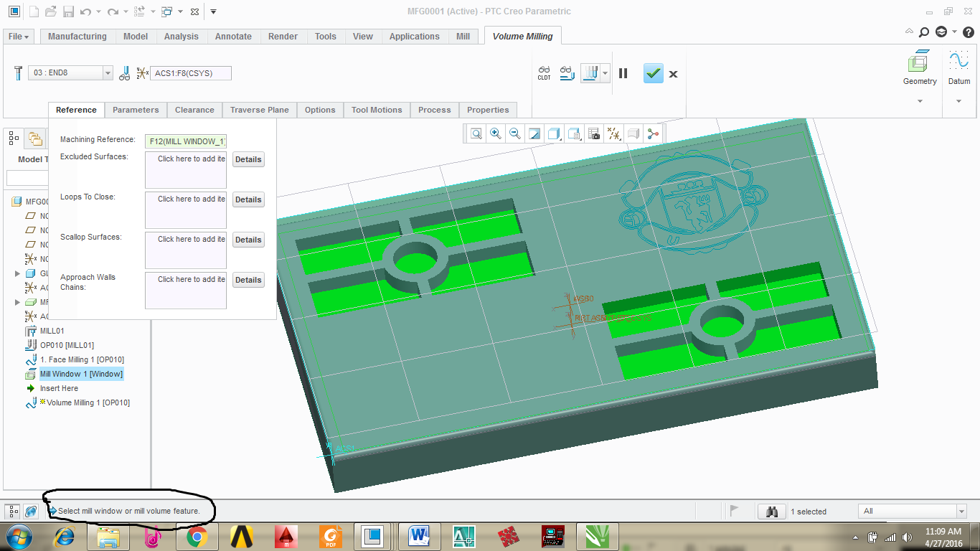Select Volume Milling 1 [OP010] in model tree
Screen dimensions: 980x551
pos(88,402)
